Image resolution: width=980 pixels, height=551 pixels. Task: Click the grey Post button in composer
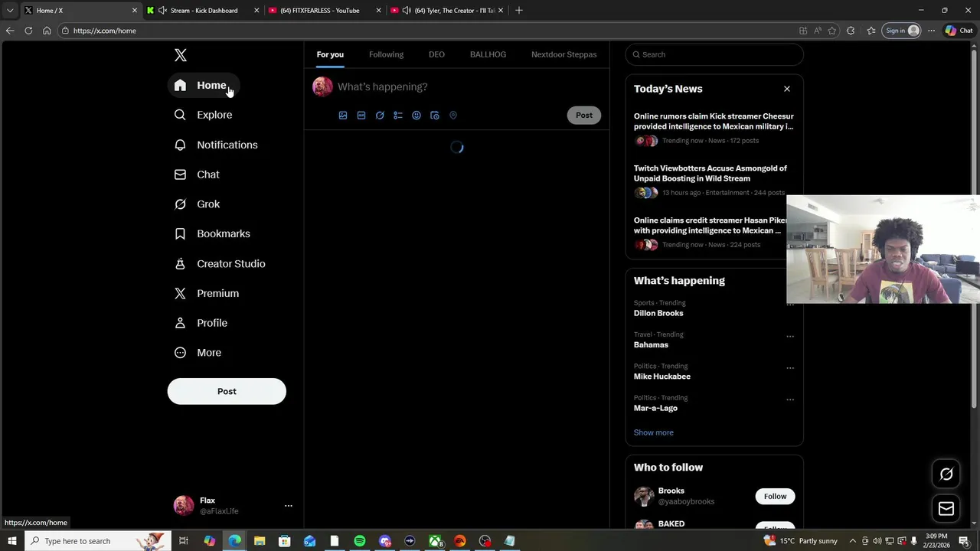[584, 116]
